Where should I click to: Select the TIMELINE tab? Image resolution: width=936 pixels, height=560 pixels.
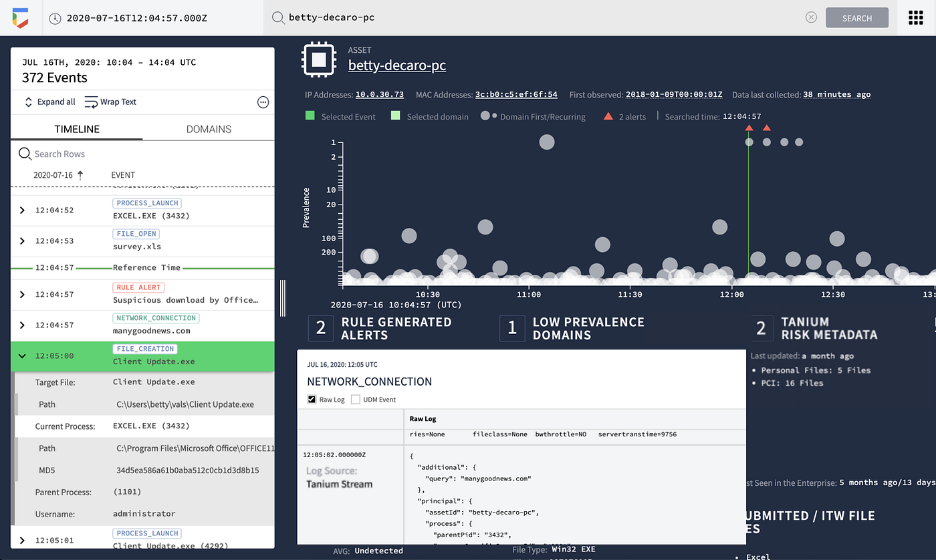(x=77, y=129)
